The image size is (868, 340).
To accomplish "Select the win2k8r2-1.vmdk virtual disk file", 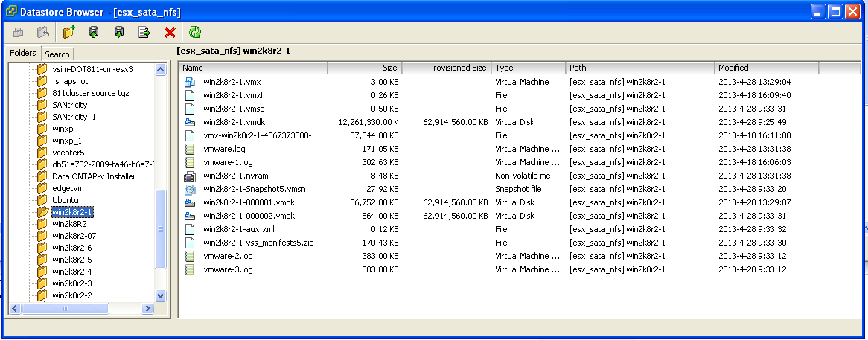I will pyautogui.click(x=232, y=122).
